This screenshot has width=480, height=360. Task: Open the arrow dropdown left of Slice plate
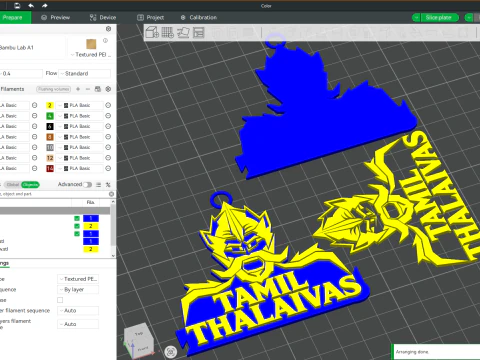click(416, 18)
